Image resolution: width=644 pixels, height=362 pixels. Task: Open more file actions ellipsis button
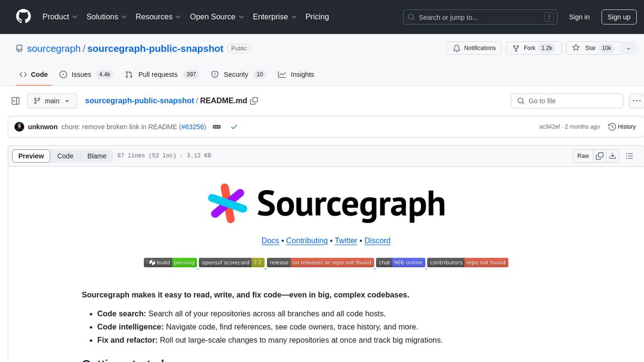(x=636, y=101)
